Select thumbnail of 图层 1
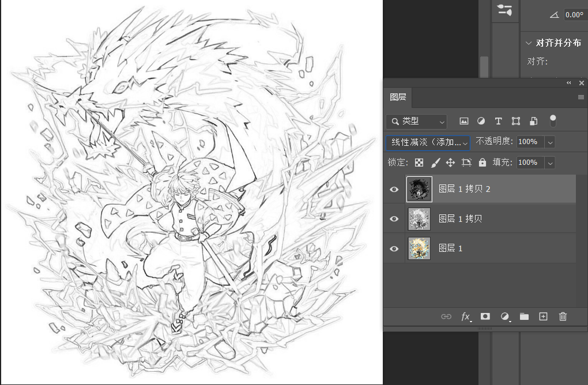588x385 pixels. 419,248
